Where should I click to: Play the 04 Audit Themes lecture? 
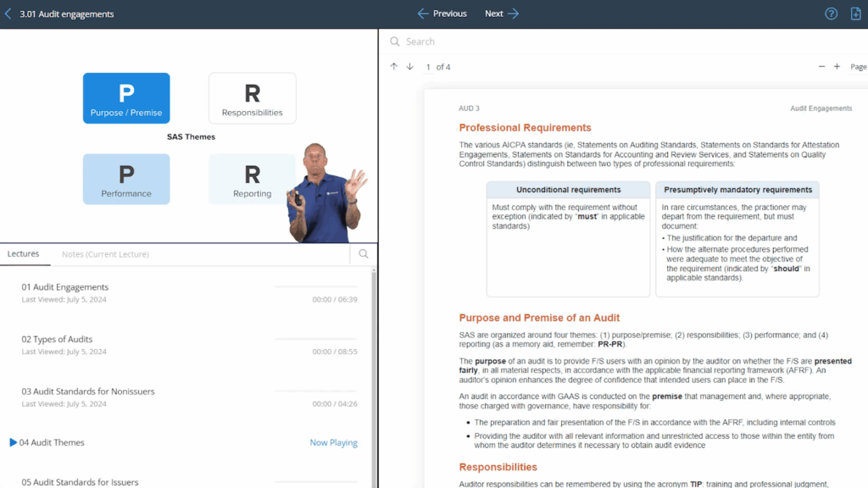pyautogui.click(x=58, y=442)
